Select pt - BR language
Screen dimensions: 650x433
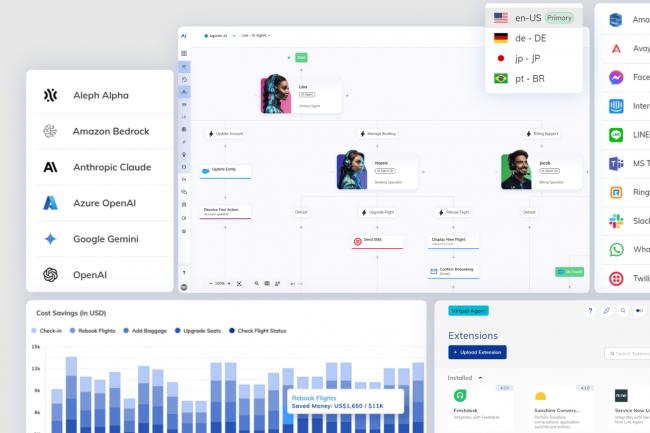534,79
